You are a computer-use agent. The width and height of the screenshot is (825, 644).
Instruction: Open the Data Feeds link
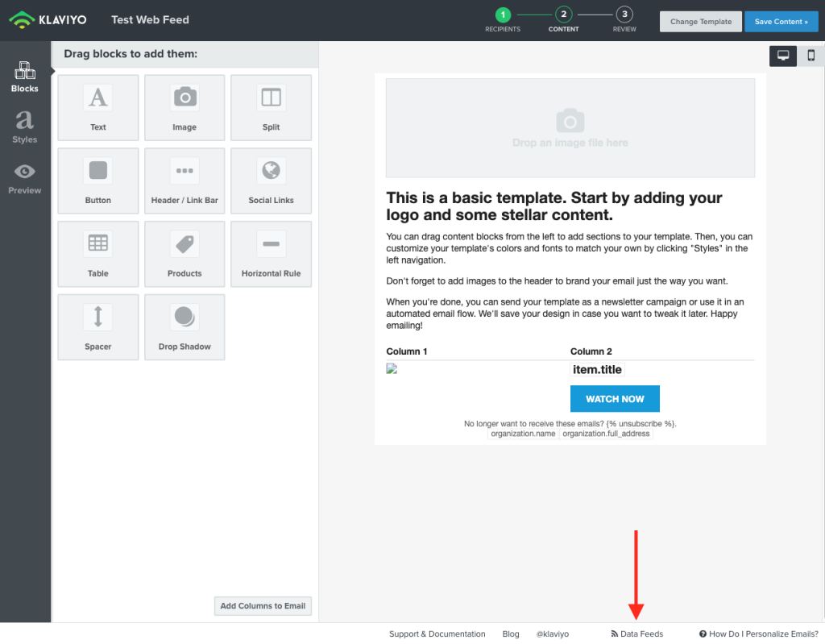(x=637, y=634)
